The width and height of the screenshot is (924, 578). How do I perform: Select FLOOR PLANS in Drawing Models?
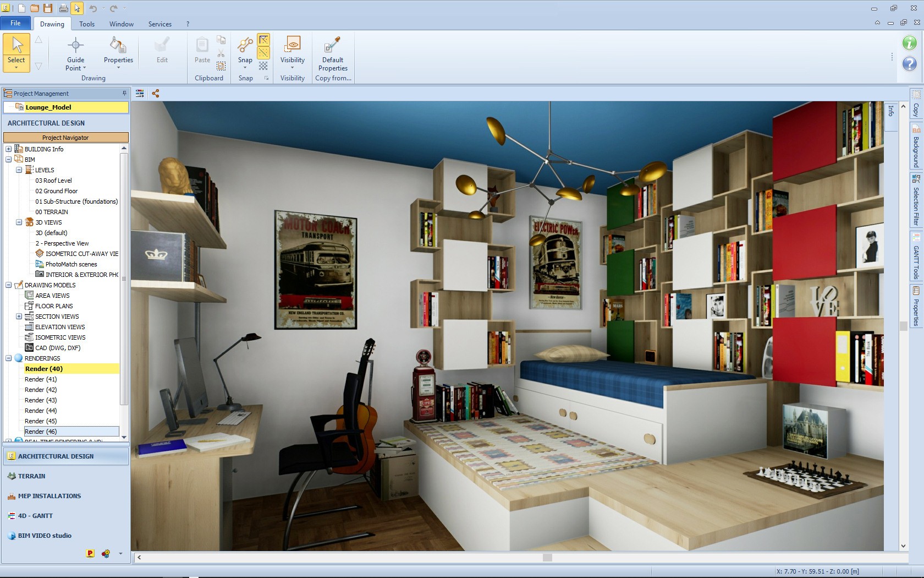pyautogui.click(x=54, y=306)
